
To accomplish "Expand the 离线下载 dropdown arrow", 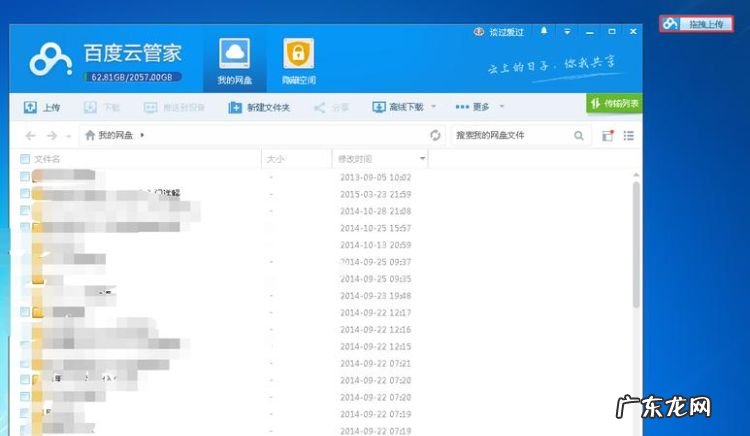I will [434, 107].
